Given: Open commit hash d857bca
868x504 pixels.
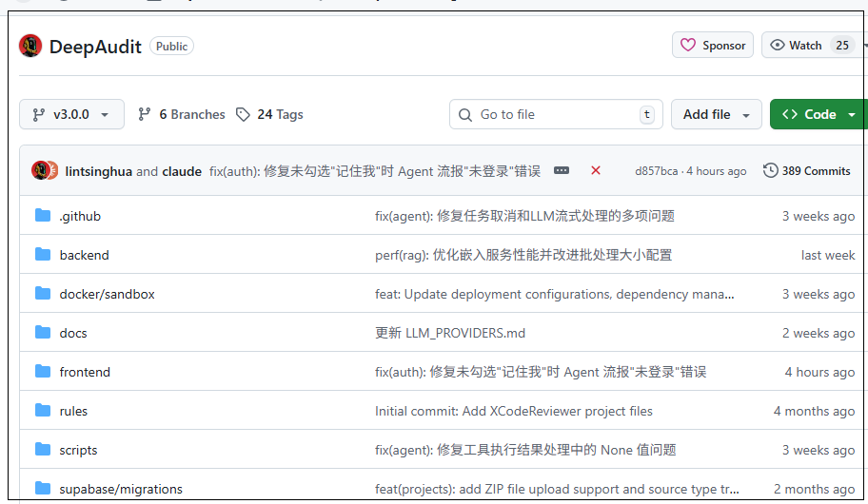Looking at the screenshot, I should [656, 171].
